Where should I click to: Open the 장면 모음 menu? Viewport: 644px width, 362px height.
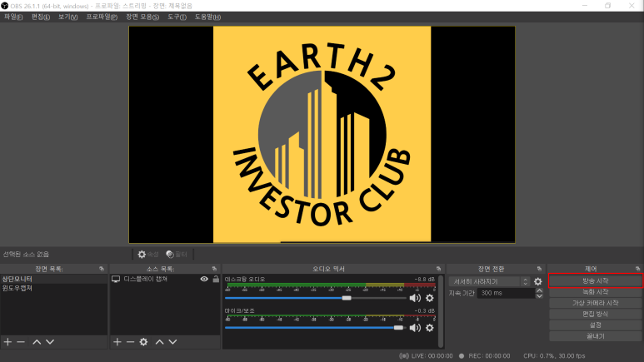[142, 17]
